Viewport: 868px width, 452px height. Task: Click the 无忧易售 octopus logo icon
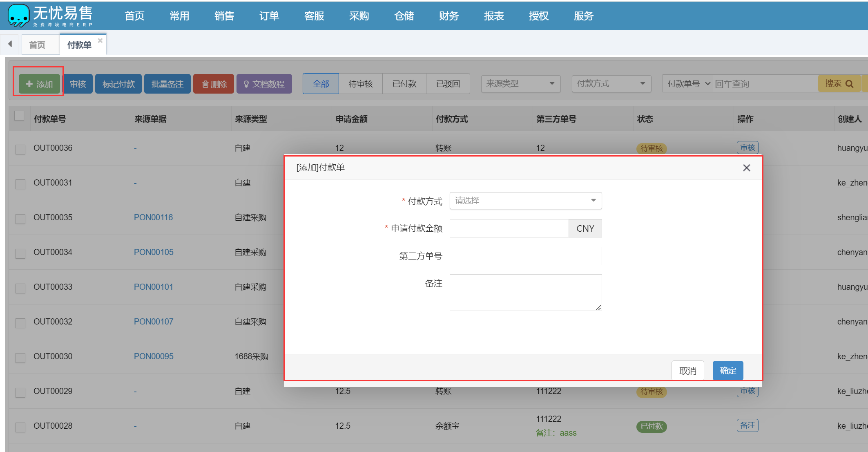(18, 16)
